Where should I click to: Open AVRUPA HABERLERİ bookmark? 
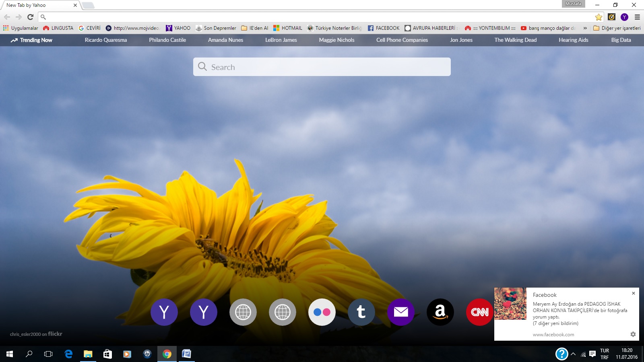click(431, 28)
